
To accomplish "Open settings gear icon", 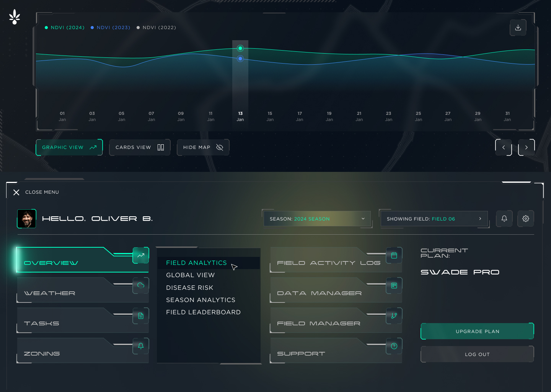I will point(526,219).
